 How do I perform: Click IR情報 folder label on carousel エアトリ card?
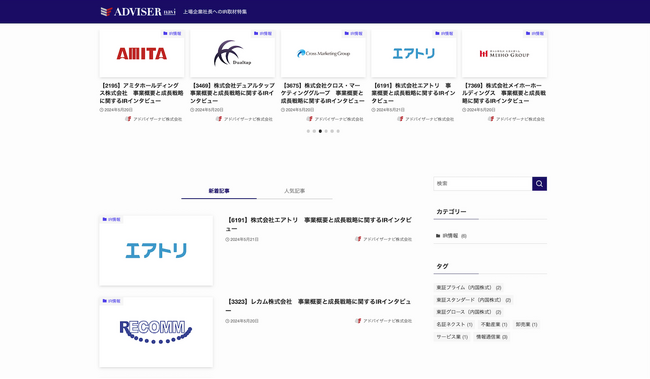click(444, 33)
